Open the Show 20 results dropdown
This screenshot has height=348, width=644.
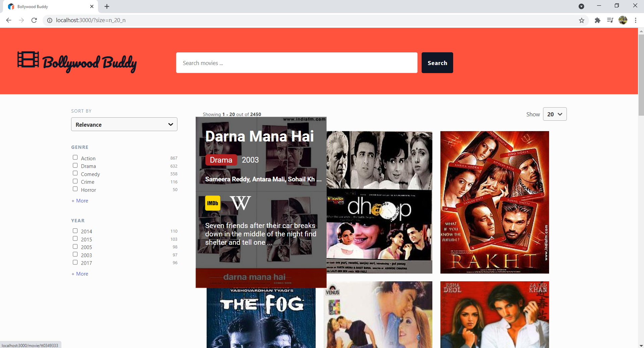click(555, 114)
